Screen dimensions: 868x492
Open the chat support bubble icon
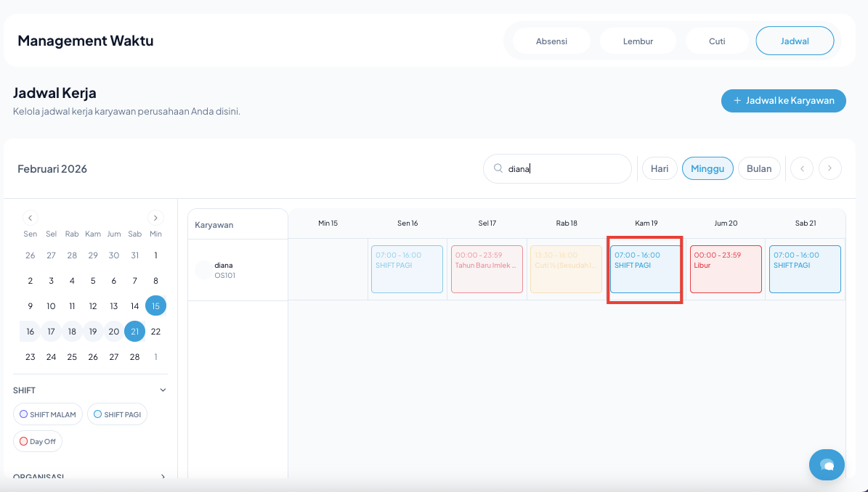pos(827,464)
